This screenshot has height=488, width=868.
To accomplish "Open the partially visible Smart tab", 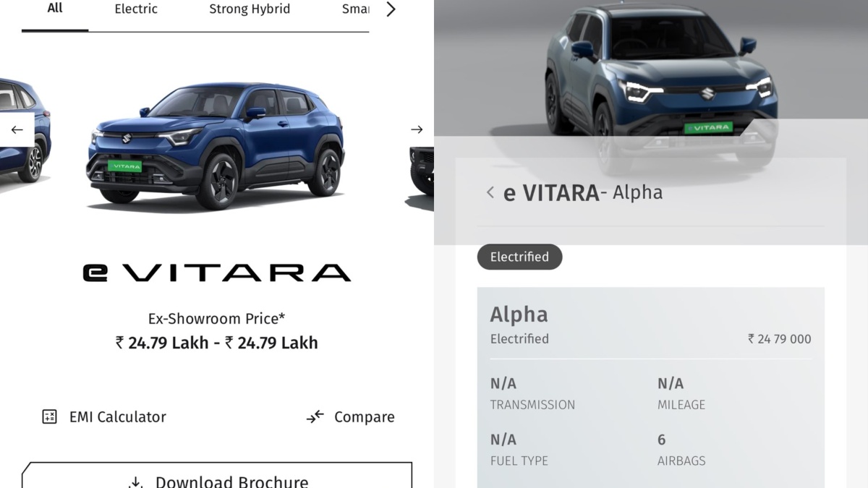I will click(x=355, y=9).
